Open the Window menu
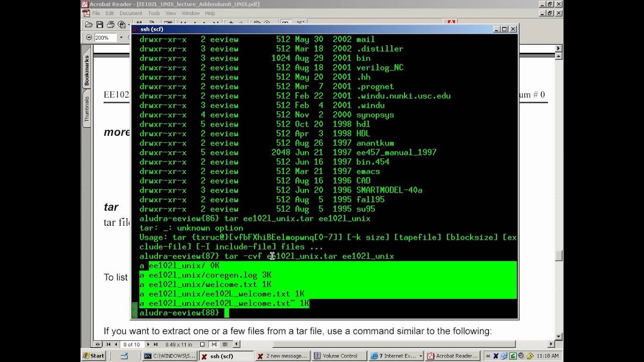The width and height of the screenshot is (644, 362). [190, 13]
